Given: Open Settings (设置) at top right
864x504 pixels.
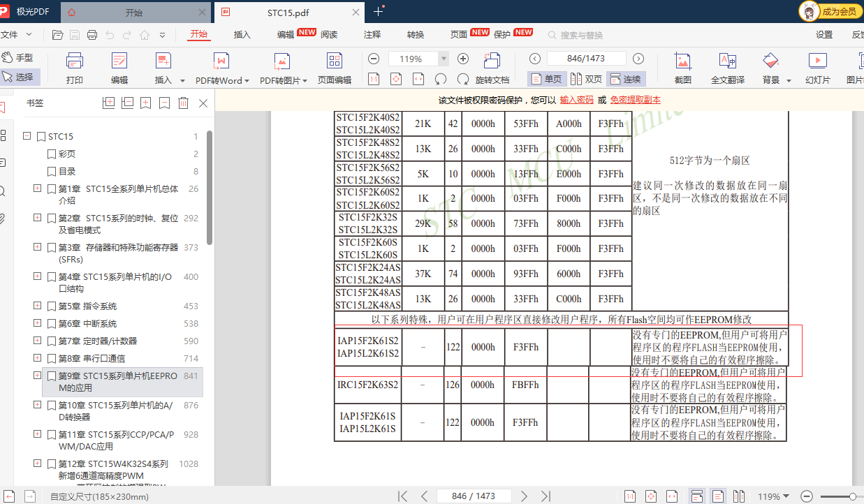Looking at the screenshot, I should pyautogui.click(x=824, y=35).
